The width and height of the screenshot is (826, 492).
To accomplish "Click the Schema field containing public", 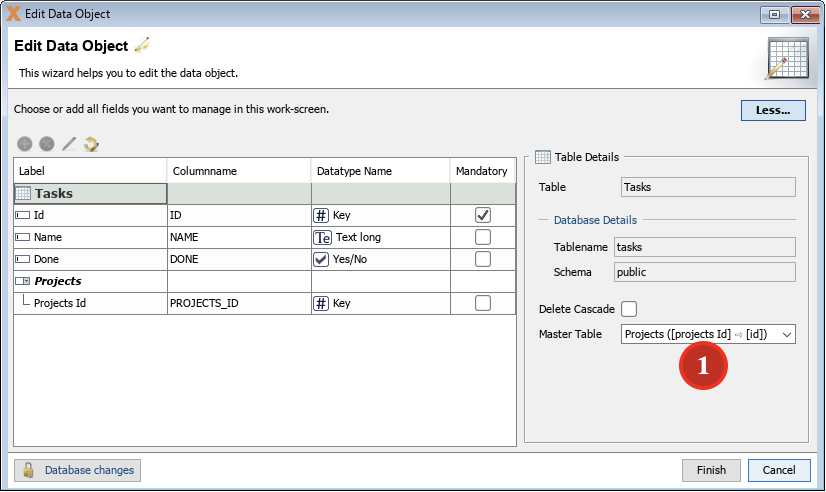I will (x=704, y=272).
